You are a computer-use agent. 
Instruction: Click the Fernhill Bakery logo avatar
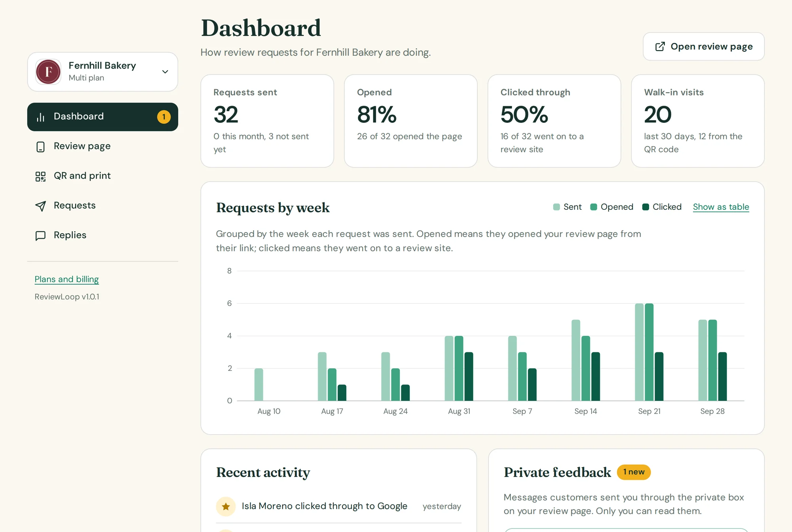pyautogui.click(x=48, y=72)
